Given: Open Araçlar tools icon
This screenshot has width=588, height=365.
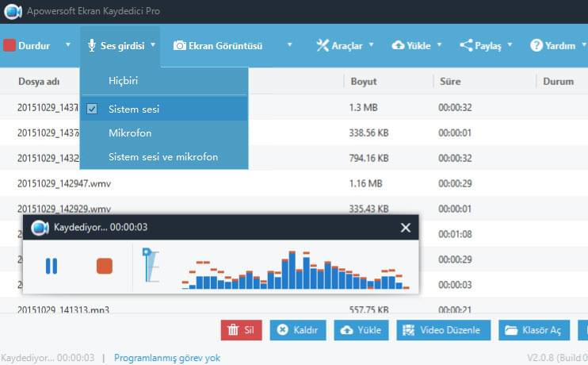Looking at the screenshot, I should 322,45.
